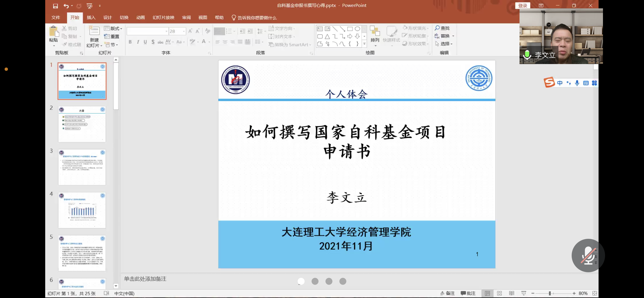Open Reading view from status bar

[x=511, y=293]
